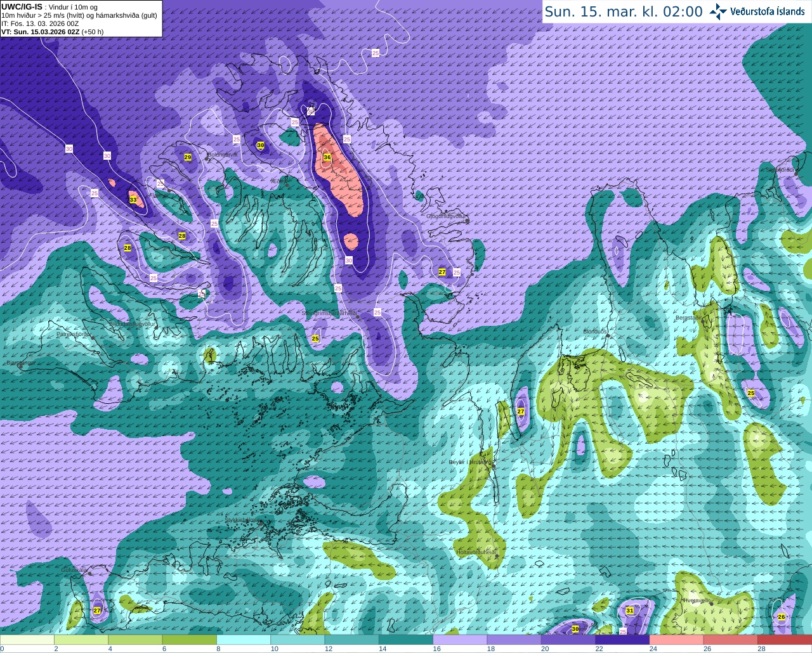Viewport: 812px width, 653px height.
Task: Pick the light purple 16–18 legend swatch
Action: click(x=460, y=640)
